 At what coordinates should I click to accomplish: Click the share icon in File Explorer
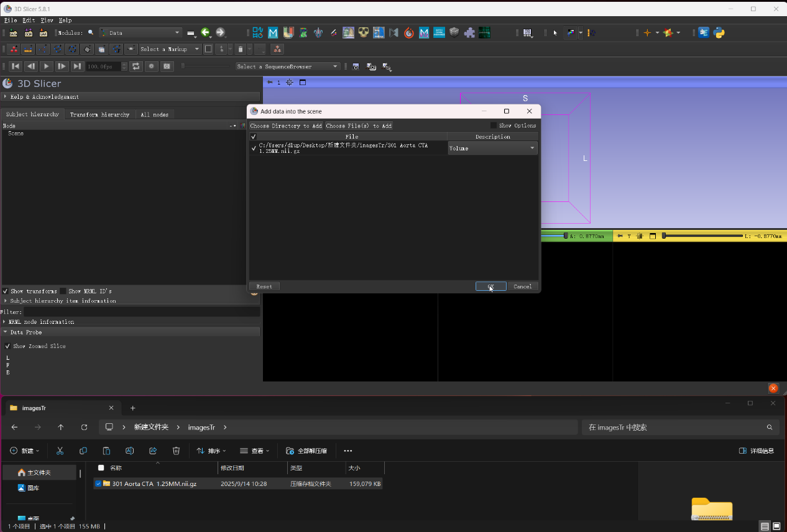(x=153, y=451)
